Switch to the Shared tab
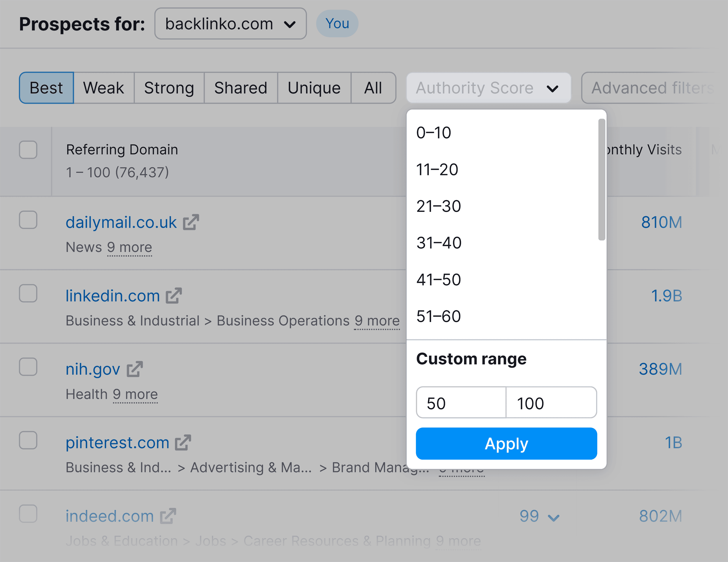728x562 pixels. pos(241,88)
